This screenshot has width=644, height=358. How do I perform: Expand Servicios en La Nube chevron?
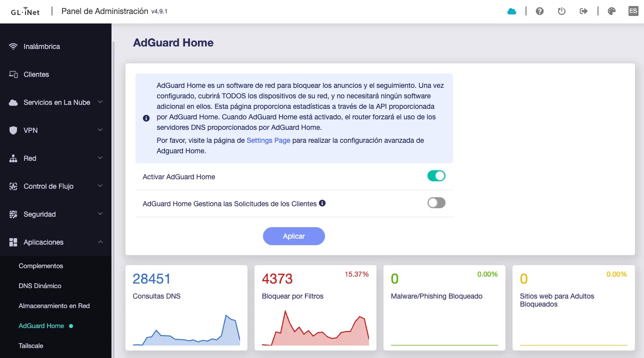(100, 102)
